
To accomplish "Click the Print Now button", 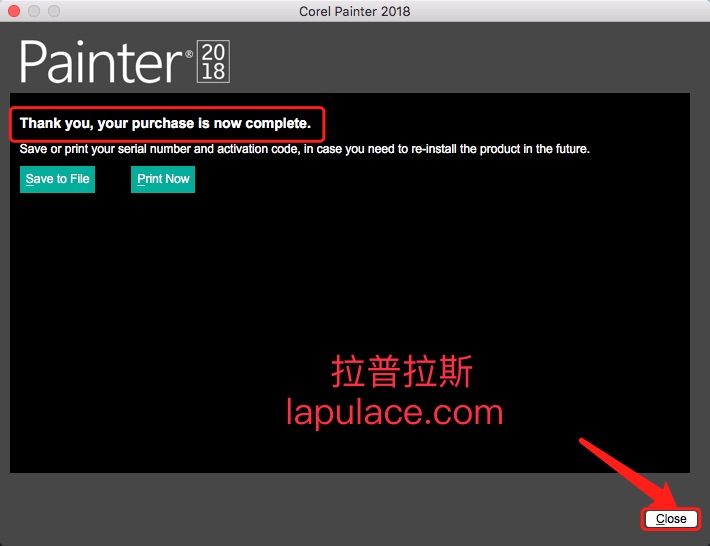I will coord(163,179).
